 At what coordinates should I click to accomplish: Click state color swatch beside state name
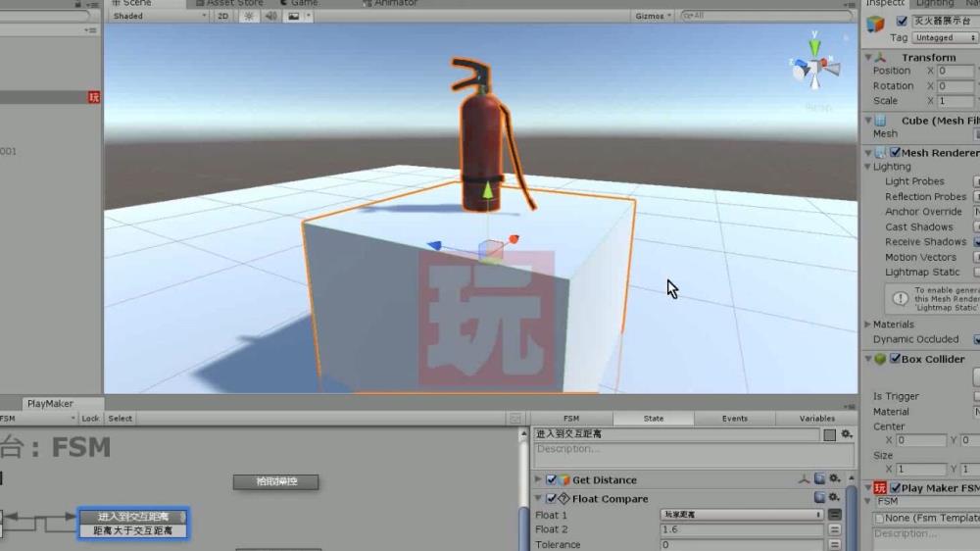829,434
